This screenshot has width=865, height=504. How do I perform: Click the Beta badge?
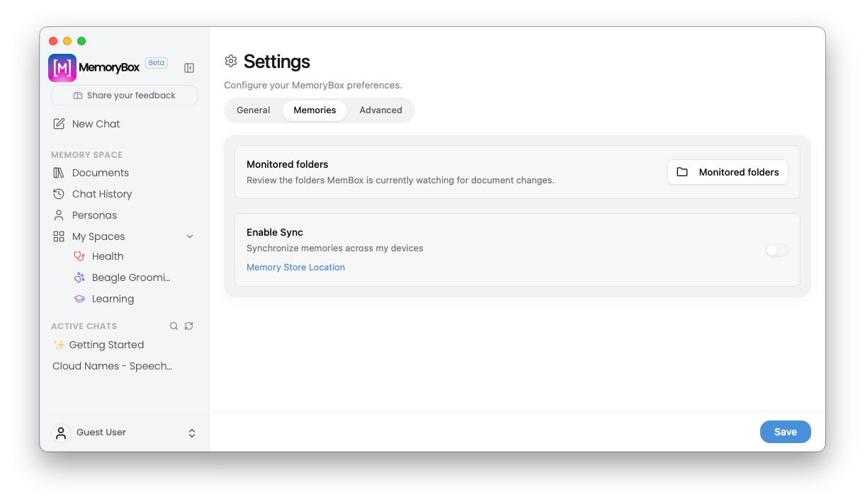click(157, 63)
